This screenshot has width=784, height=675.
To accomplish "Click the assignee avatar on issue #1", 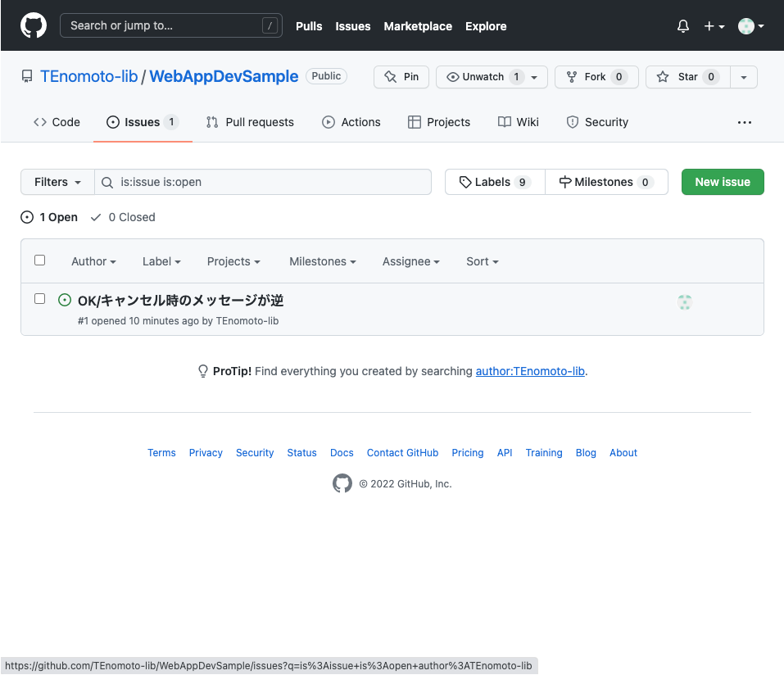I will 685,302.
